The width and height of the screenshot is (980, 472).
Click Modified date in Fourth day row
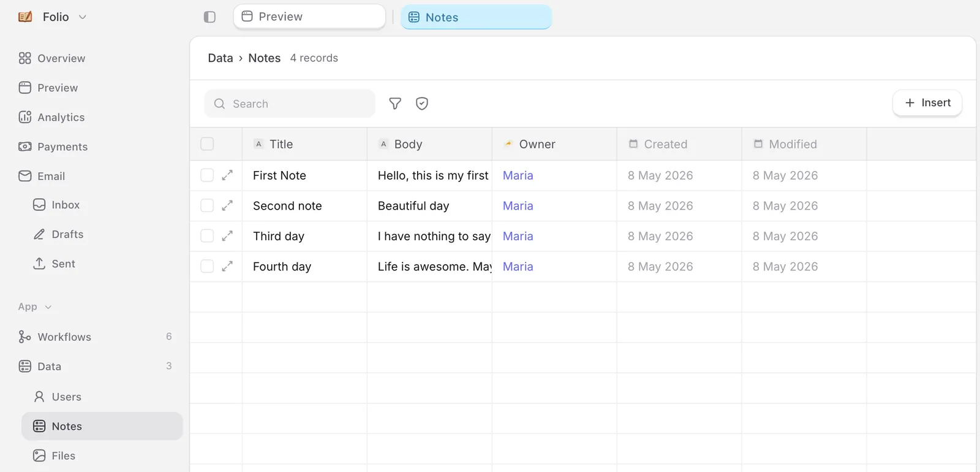[785, 267]
